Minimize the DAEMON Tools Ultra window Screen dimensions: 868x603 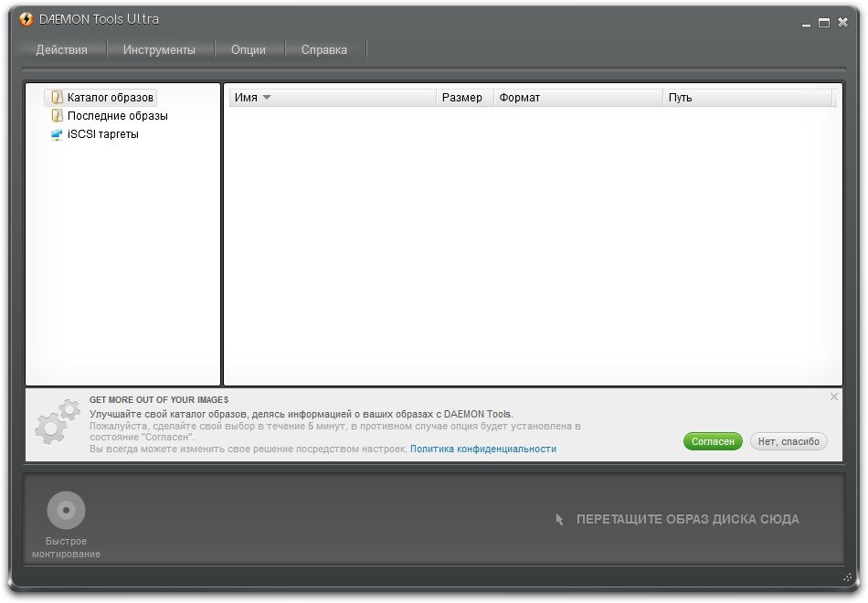[x=806, y=24]
